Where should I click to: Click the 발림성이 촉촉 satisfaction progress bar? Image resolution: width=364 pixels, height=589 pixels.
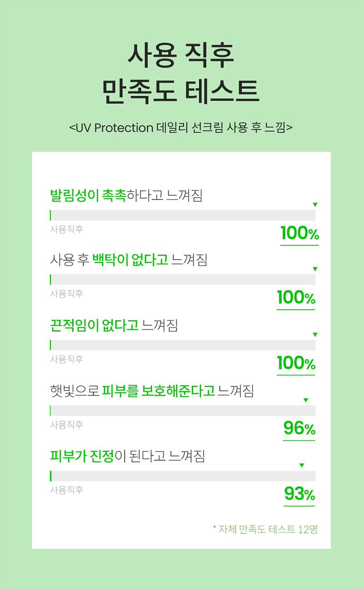(x=182, y=215)
